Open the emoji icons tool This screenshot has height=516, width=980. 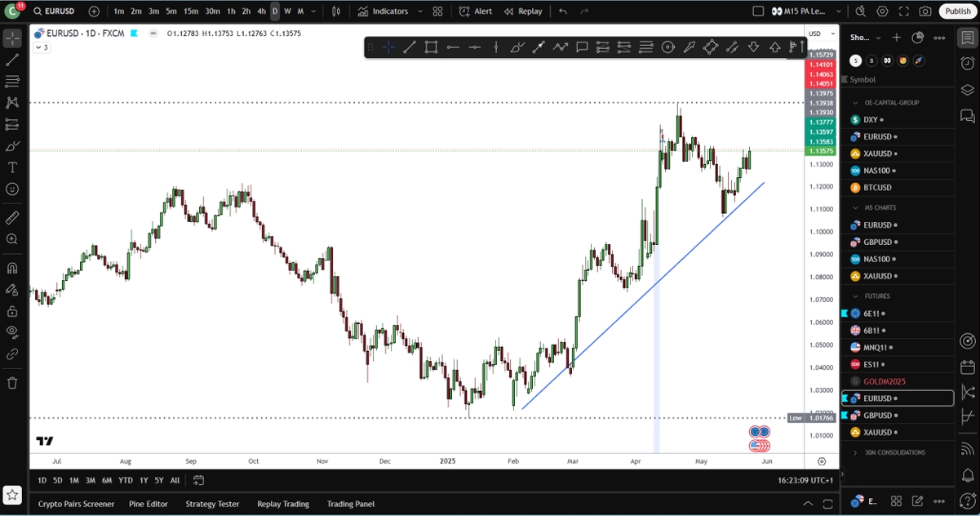[12, 189]
